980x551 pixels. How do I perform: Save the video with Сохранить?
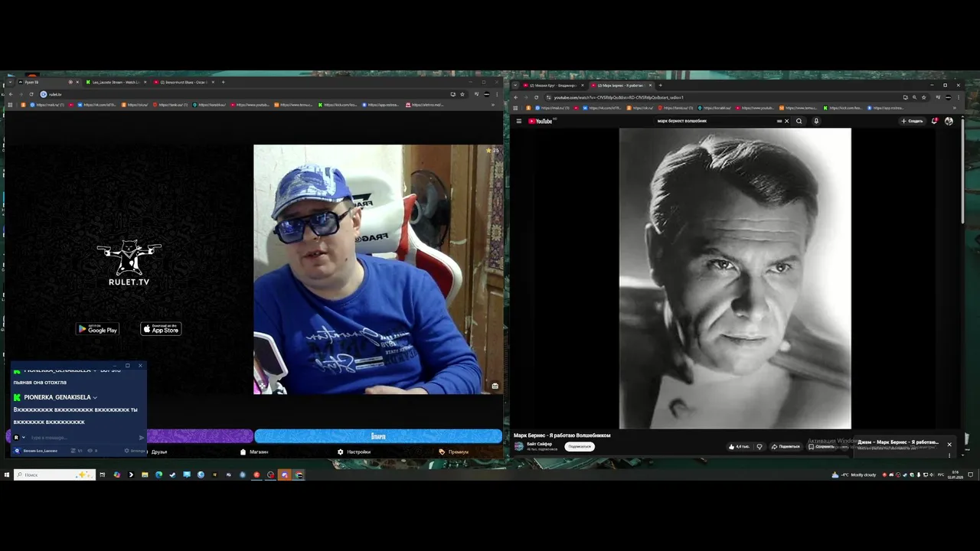pyautogui.click(x=822, y=446)
